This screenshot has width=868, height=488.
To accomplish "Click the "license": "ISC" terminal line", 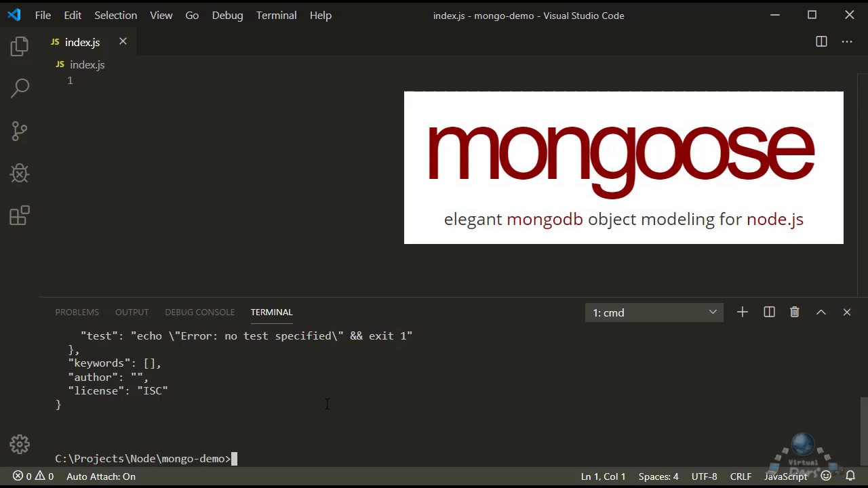I will (x=118, y=390).
